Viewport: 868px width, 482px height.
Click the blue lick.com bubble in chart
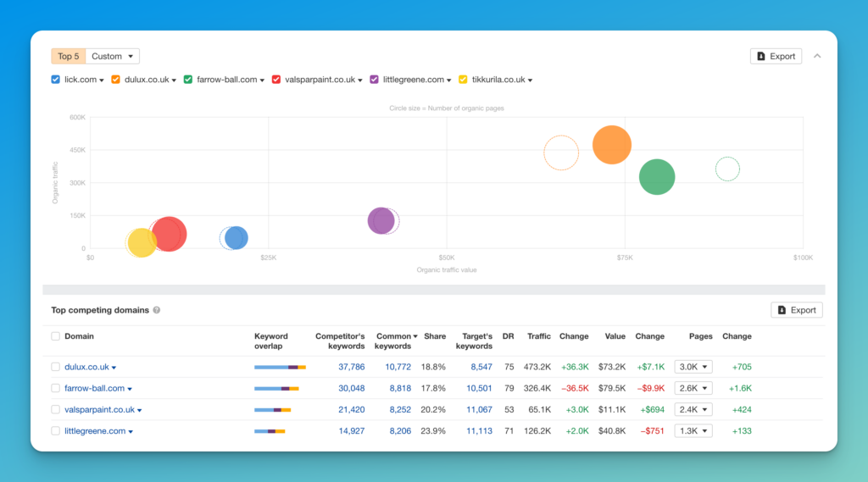tap(236, 238)
